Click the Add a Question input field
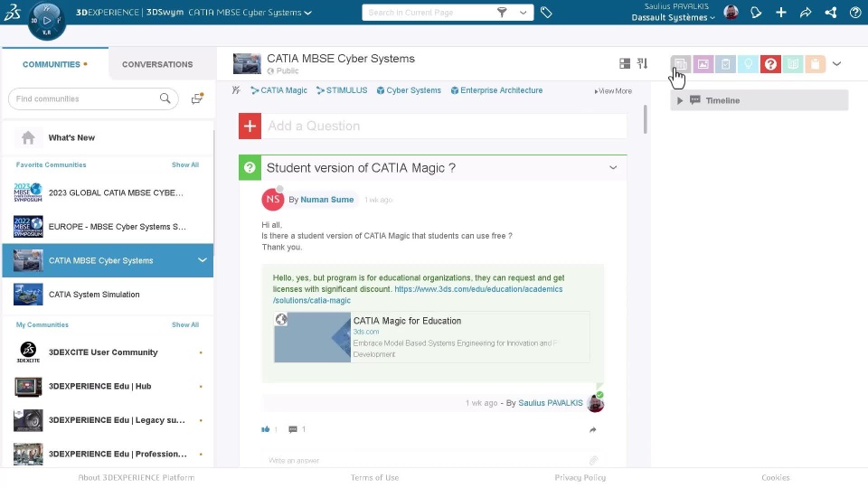 coord(444,126)
